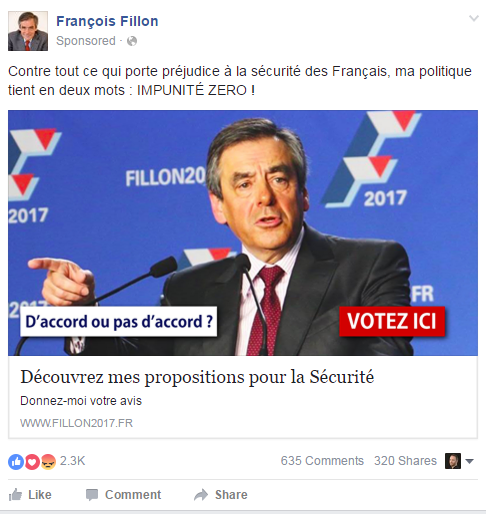Viewport: 486px width, 514px height.
Task: Open the post options chevron menu
Action: click(x=474, y=18)
